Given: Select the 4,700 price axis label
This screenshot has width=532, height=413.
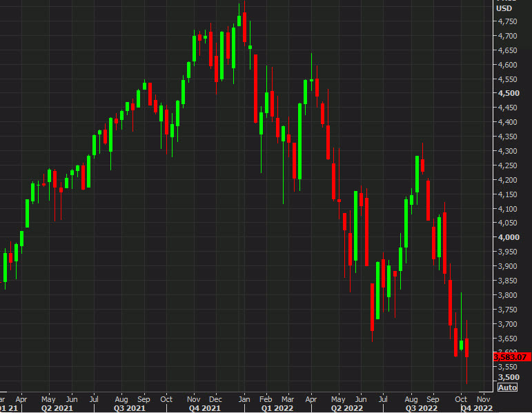Looking at the screenshot, I should point(508,36).
